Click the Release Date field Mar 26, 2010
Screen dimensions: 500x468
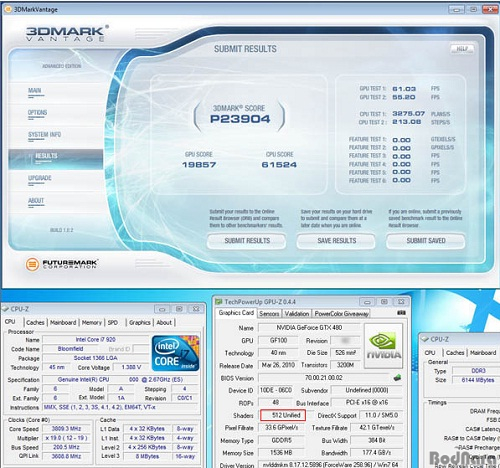coord(278,365)
